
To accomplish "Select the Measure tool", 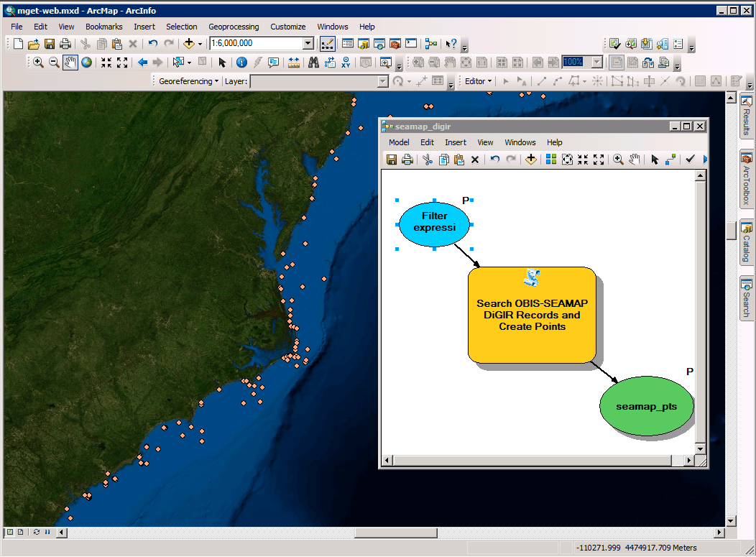I will coord(294,63).
